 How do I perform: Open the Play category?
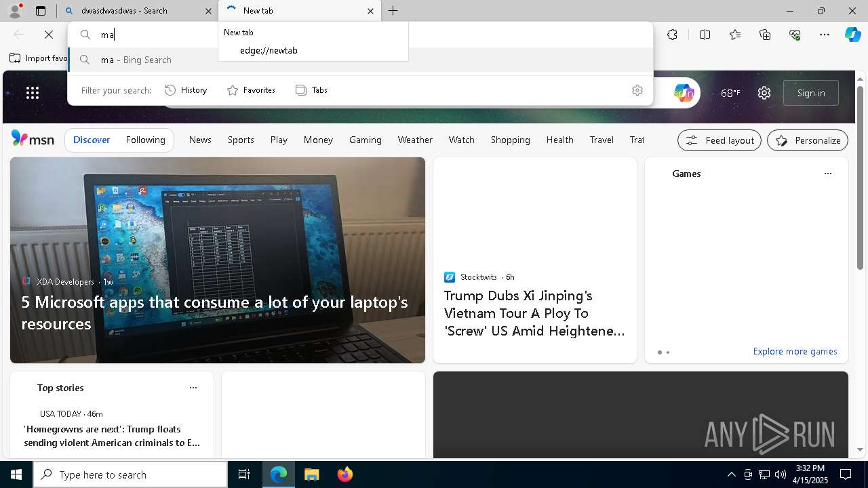click(279, 140)
